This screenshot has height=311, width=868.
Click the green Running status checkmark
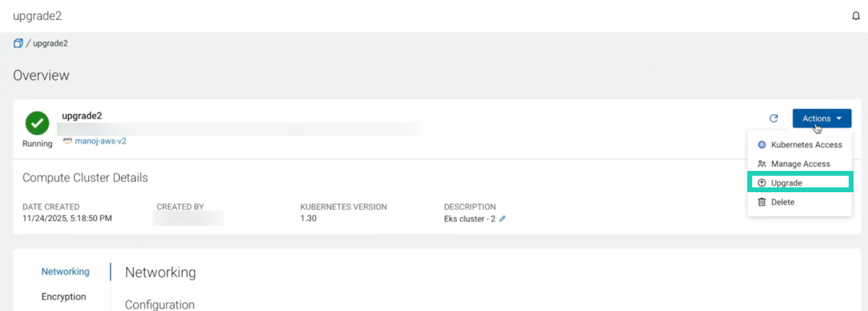tap(37, 124)
